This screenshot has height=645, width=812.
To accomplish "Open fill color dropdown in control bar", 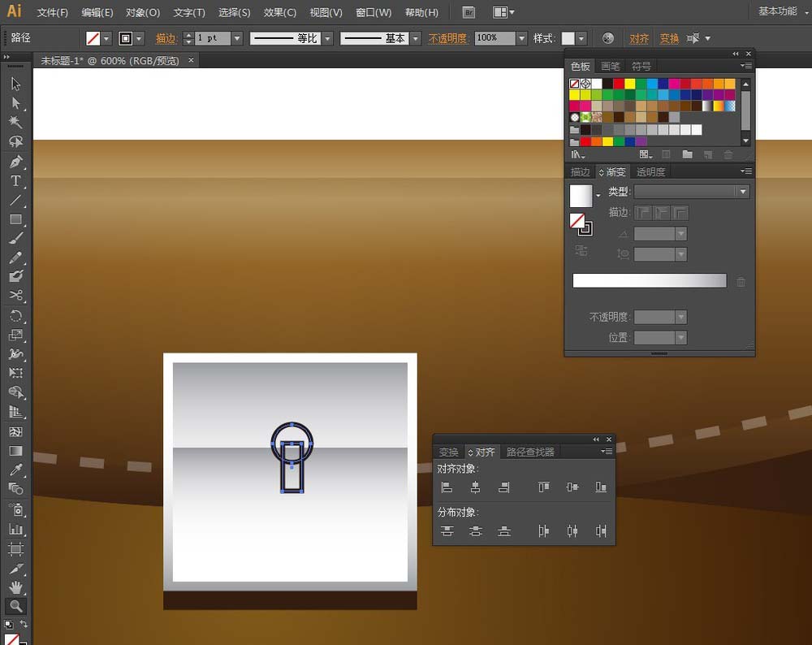I will [x=106, y=38].
